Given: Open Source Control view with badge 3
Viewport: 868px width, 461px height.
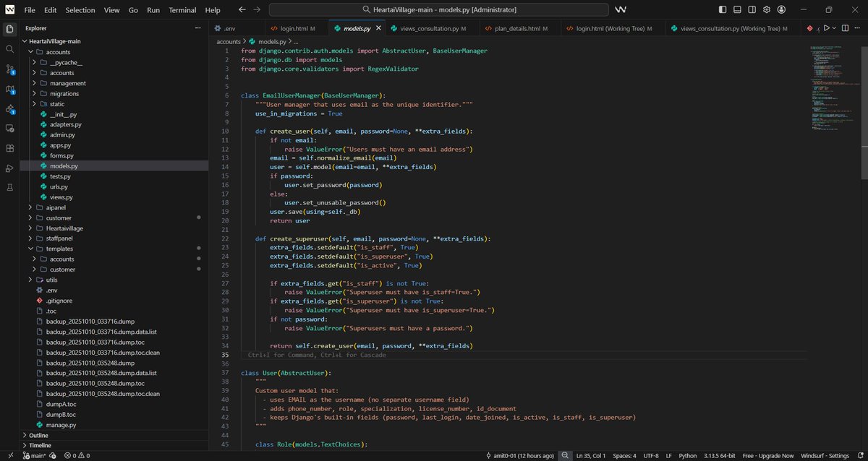Looking at the screenshot, I should [x=9, y=69].
